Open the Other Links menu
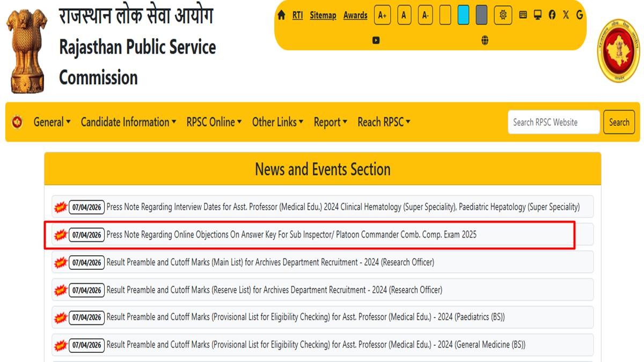644x362 pixels. pyautogui.click(x=277, y=122)
